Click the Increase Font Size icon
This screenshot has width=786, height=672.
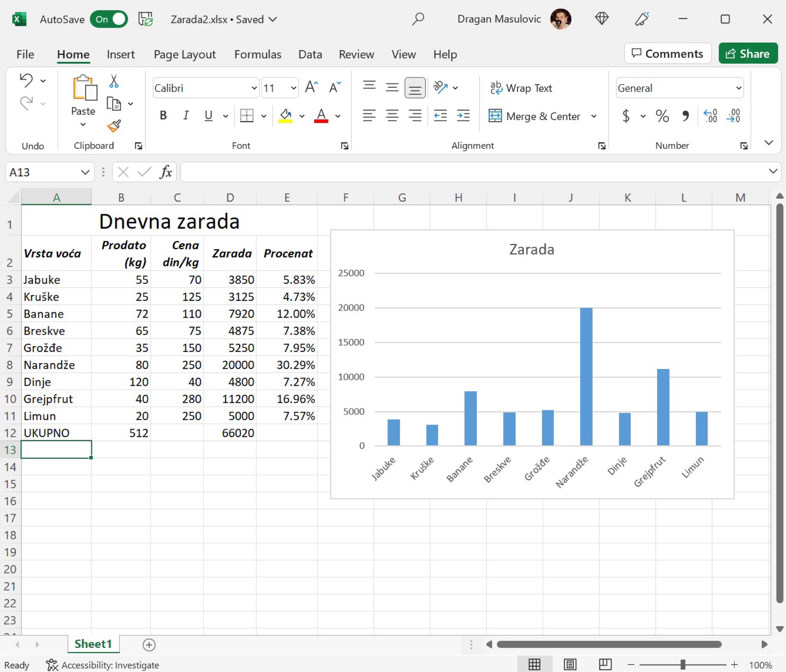(311, 87)
